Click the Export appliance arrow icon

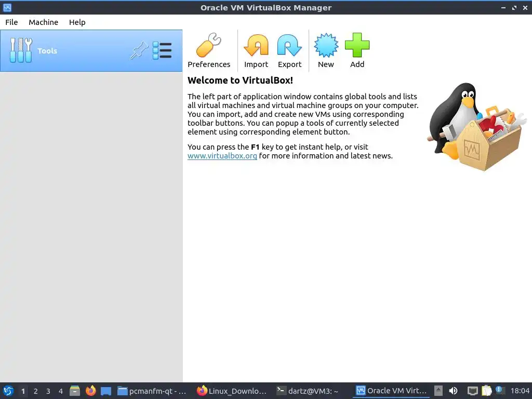coord(289,45)
